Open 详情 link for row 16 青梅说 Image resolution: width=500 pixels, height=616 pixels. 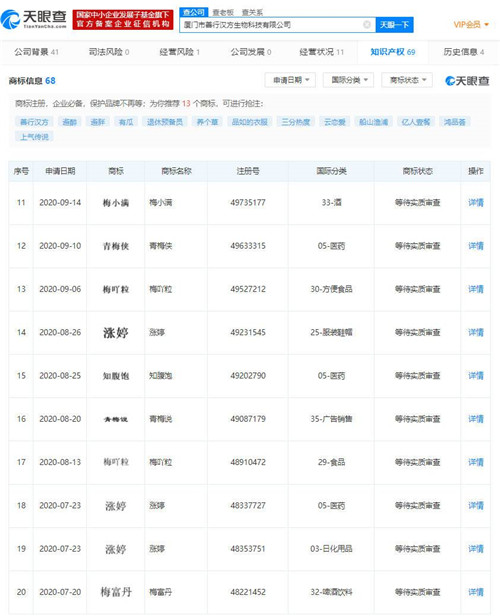(x=476, y=419)
